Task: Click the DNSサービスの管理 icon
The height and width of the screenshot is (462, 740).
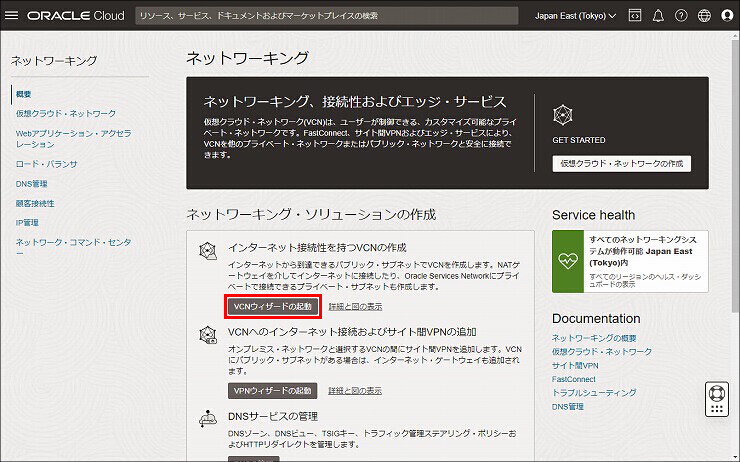Action: pos(208,418)
